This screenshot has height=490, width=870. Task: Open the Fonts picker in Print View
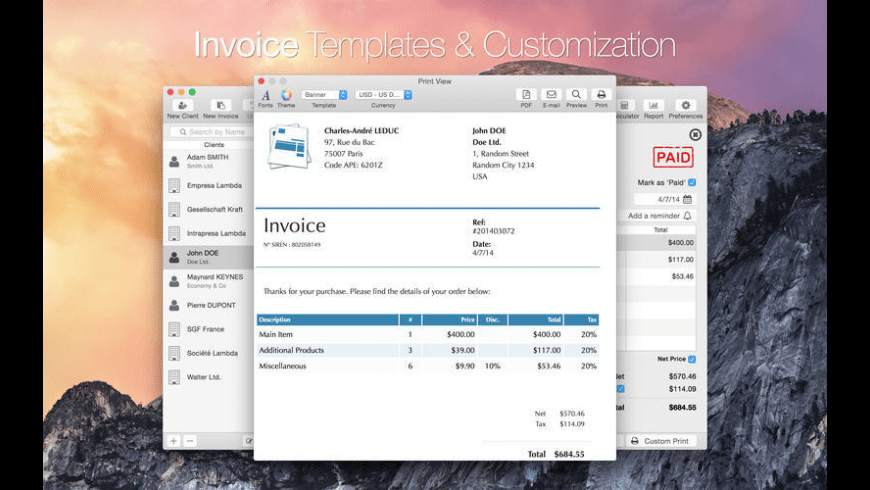(266, 98)
